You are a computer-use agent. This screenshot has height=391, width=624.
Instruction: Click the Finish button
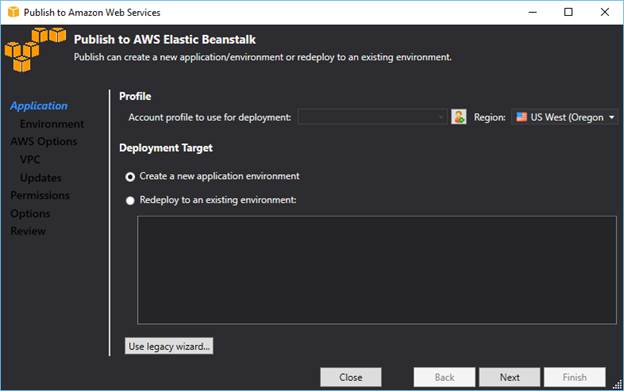(575, 377)
